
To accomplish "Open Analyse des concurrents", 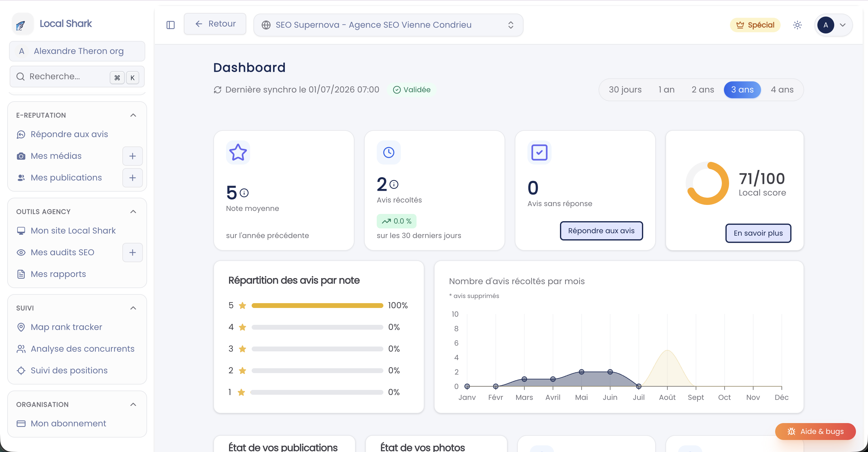I will [82, 349].
